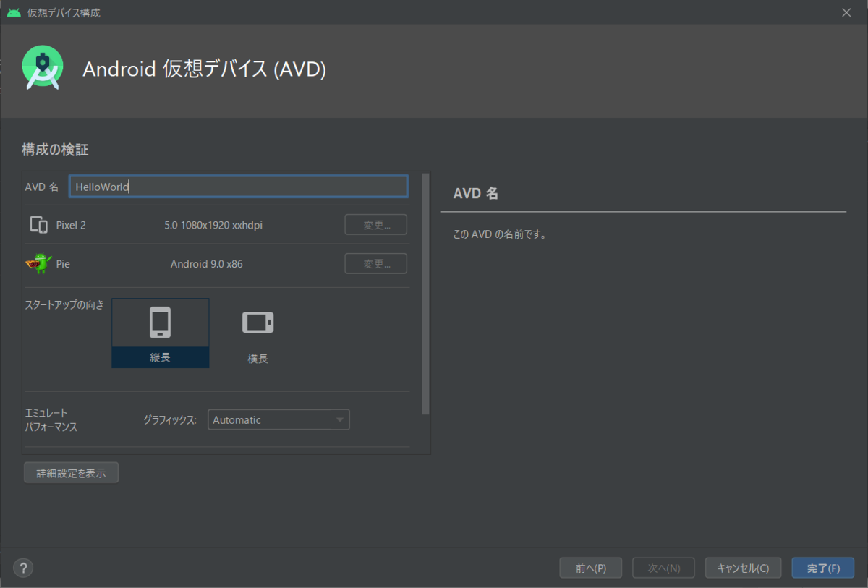Click the エミュレートパフォーマンス label
This screenshot has width=868, height=588.
pyautogui.click(x=51, y=419)
